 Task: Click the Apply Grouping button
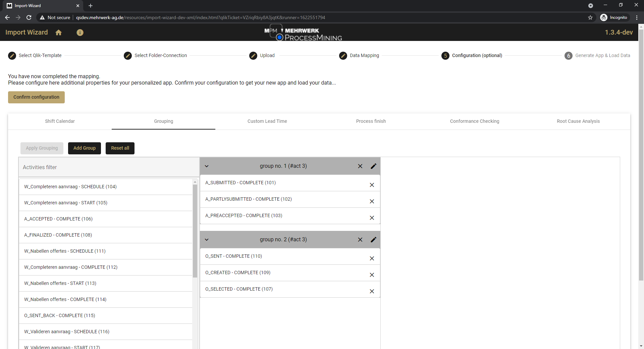[42, 148]
